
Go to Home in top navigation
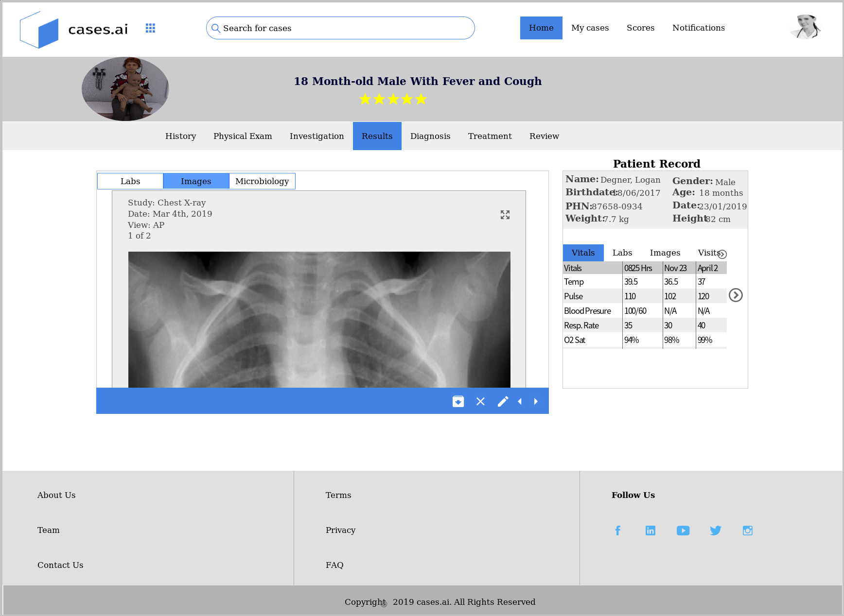pos(541,28)
